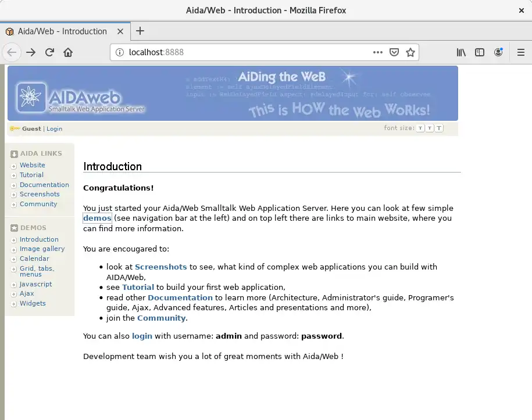The image size is (532, 420).
Task: Close the Aida/Web - Introduction tab
Action: [x=120, y=31]
